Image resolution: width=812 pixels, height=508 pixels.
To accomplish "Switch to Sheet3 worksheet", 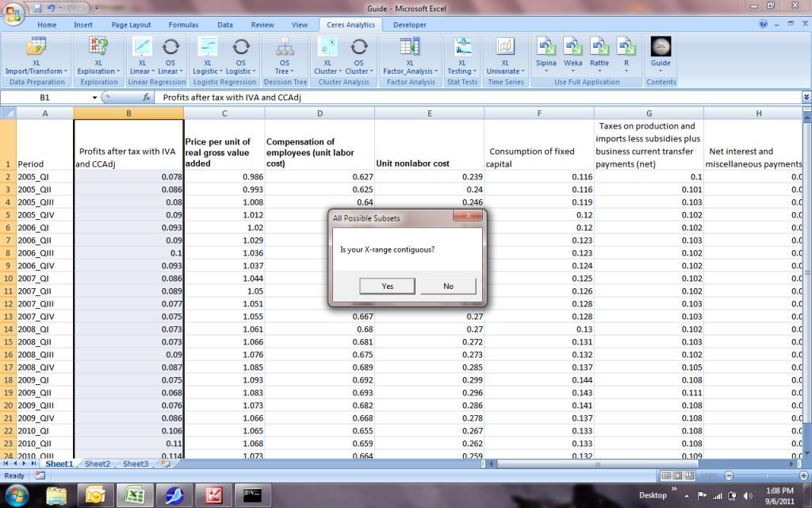I will tap(136, 464).
